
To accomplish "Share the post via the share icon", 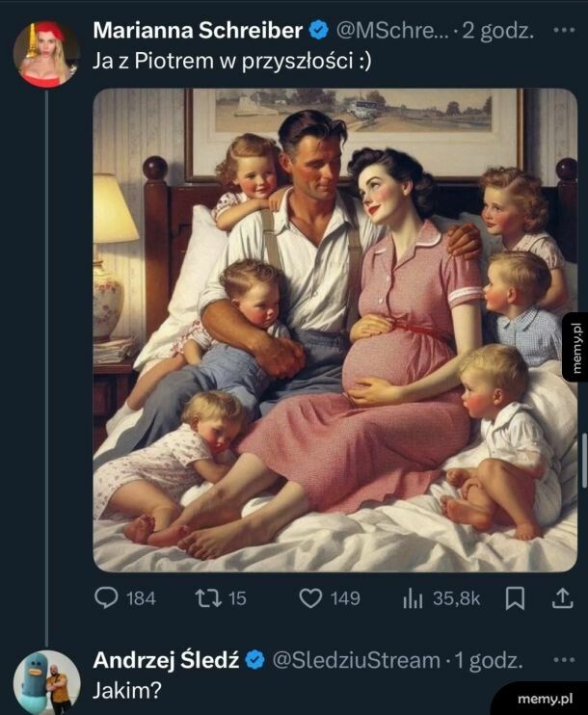I will (x=561, y=598).
